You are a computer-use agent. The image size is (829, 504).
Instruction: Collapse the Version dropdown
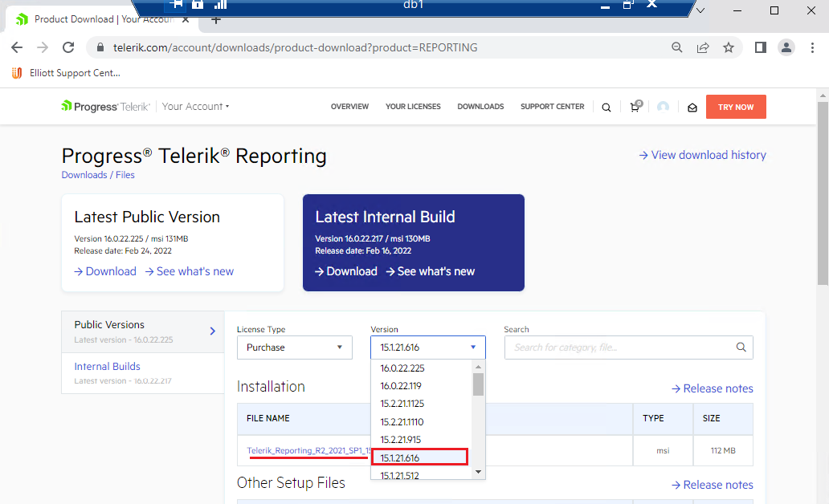(x=427, y=348)
